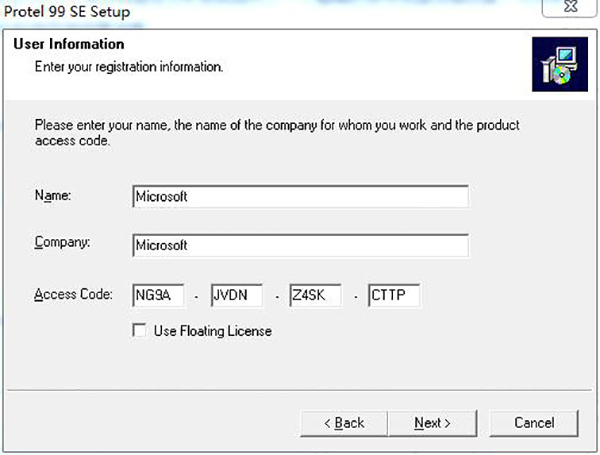
Task: Click into the Company text field
Action: click(x=299, y=245)
